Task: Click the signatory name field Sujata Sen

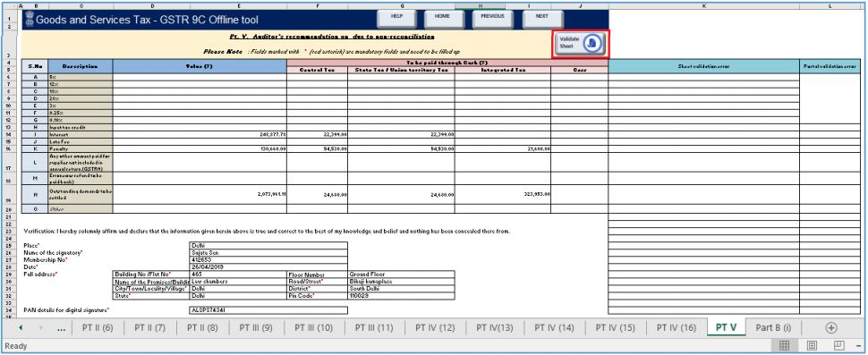Action: [x=268, y=252]
